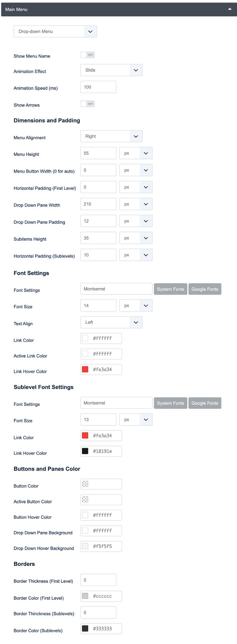
Task: Open Menu Height px unit dropdown
Action: [x=136, y=153]
